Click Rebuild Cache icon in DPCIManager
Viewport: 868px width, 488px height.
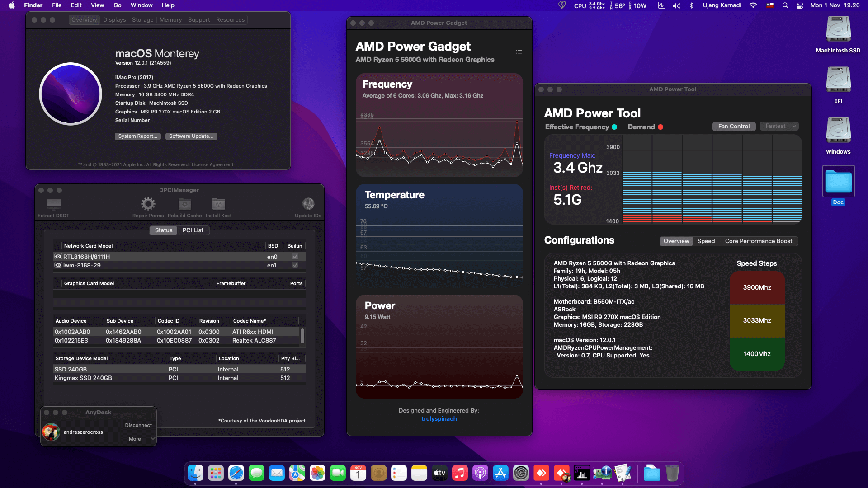coord(184,204)
